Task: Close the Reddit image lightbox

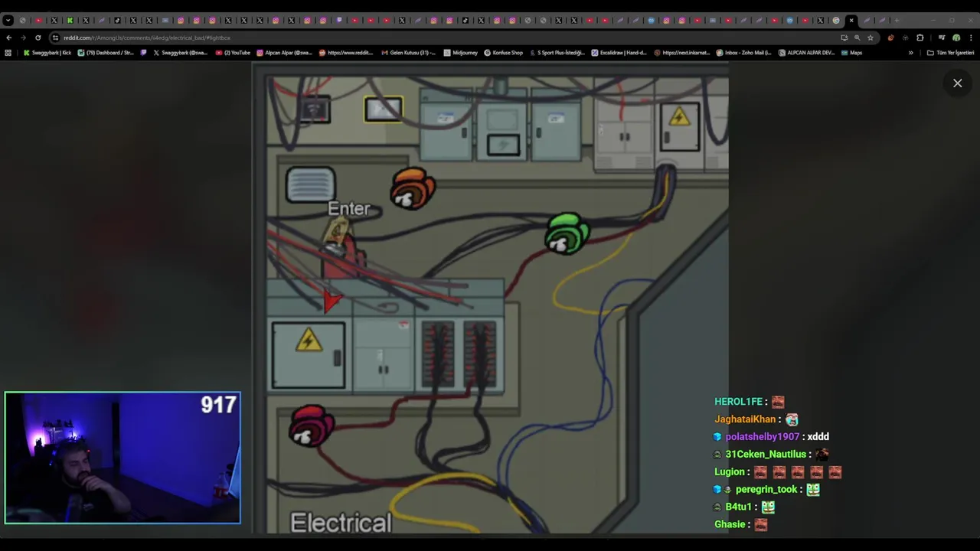Action: tap(957, 83)
